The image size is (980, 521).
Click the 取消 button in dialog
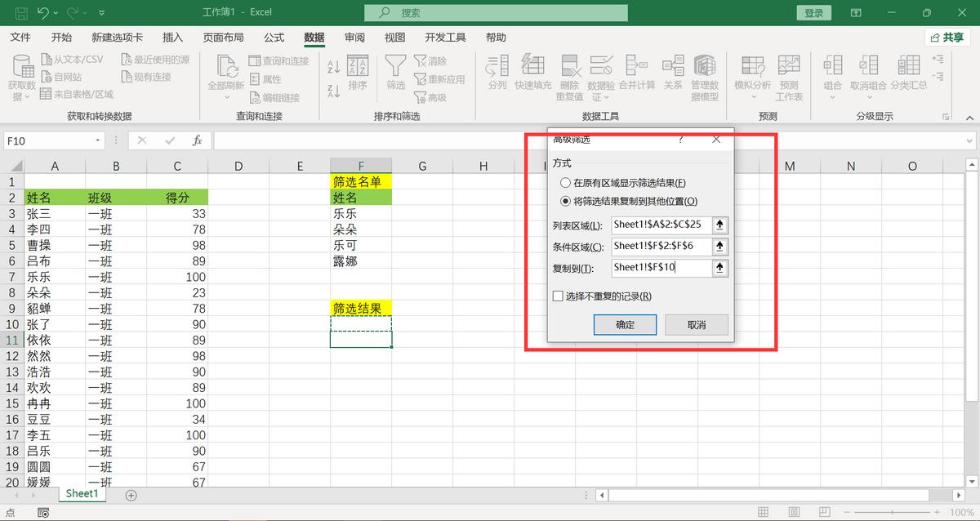click(696, 324)
